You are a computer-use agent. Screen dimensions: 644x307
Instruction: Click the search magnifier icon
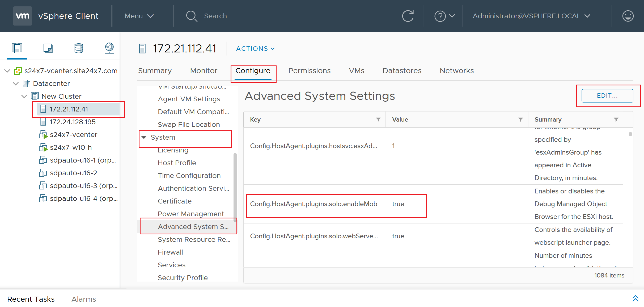pos(192,16)
